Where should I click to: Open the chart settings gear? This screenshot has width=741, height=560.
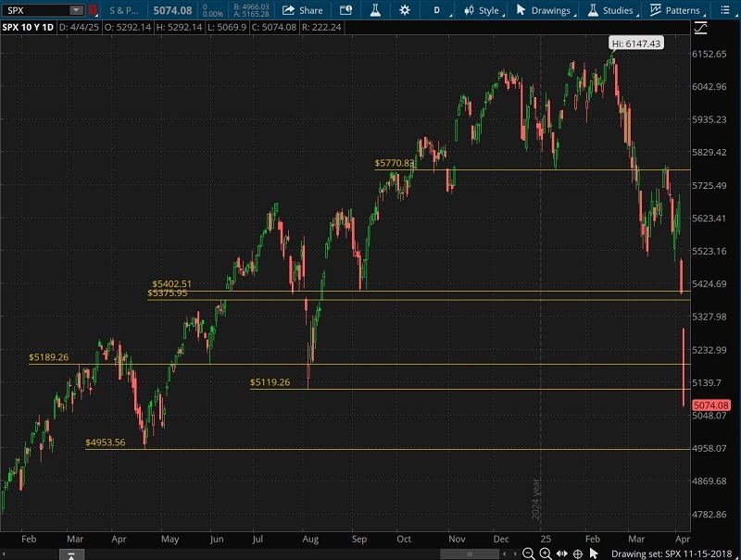pos(405,10)
